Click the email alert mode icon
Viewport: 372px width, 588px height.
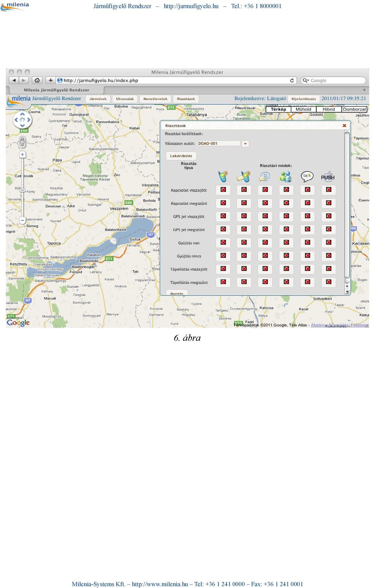click(x=265, y=177)
